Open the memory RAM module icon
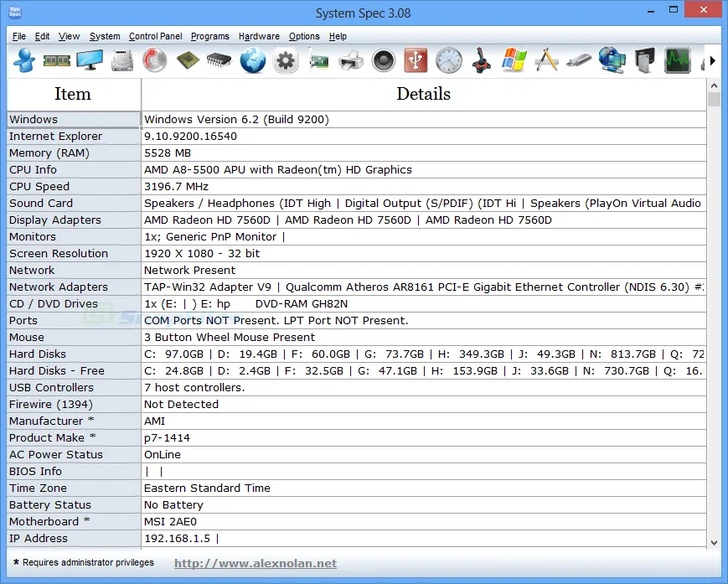 click(57, 60)
